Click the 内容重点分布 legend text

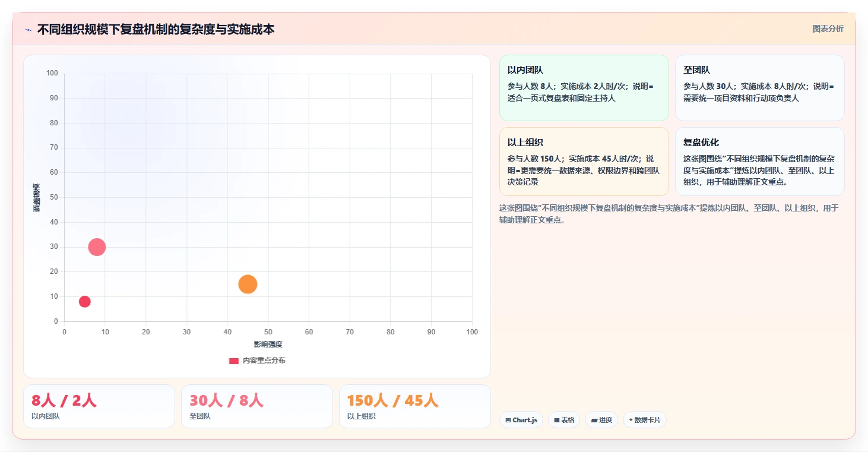tap(264, 361)
